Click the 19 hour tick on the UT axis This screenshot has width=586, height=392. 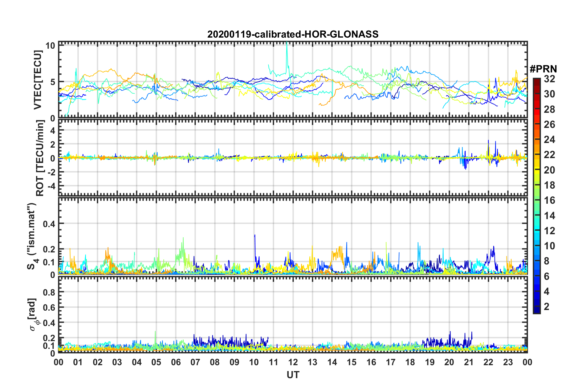pyautogui.click(x=430, y=362)
